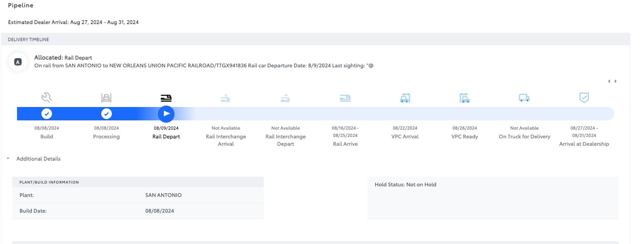Click the Build Date: row label
644x244 pixels.
(33, 211)
